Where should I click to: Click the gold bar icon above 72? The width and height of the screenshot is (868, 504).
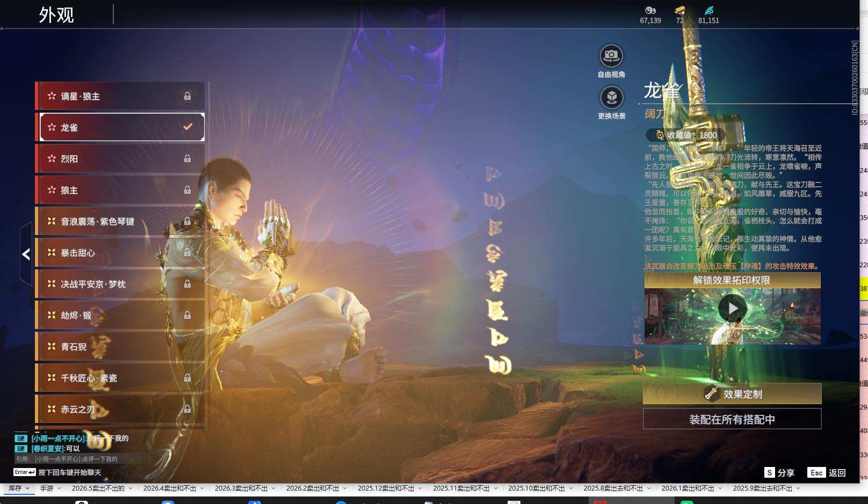tap(680, 10)
